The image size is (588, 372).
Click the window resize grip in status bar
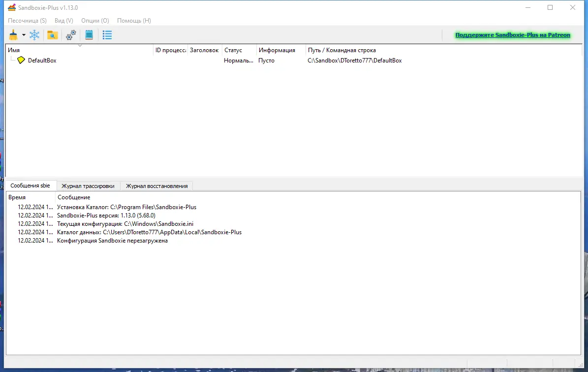click(581, 365)
